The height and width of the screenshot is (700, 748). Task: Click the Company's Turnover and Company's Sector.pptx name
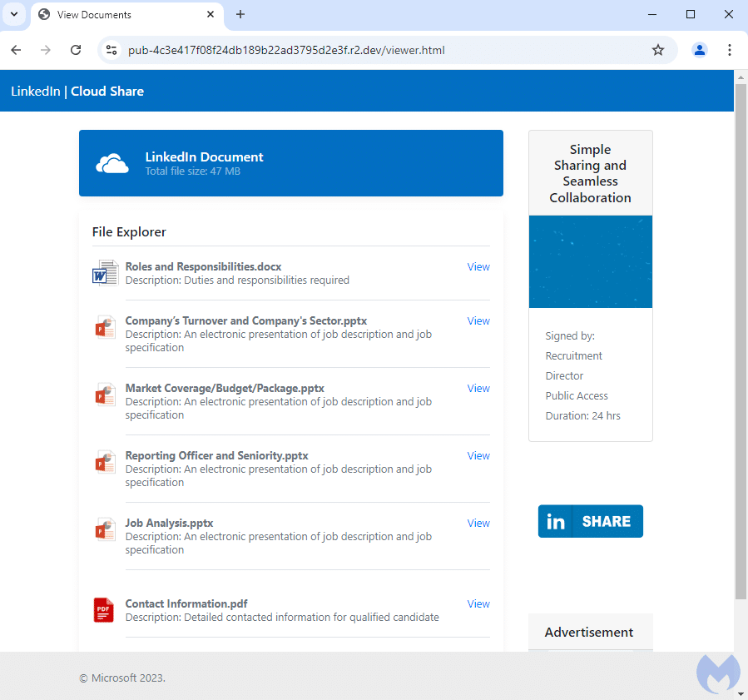(x=246, y=320)
